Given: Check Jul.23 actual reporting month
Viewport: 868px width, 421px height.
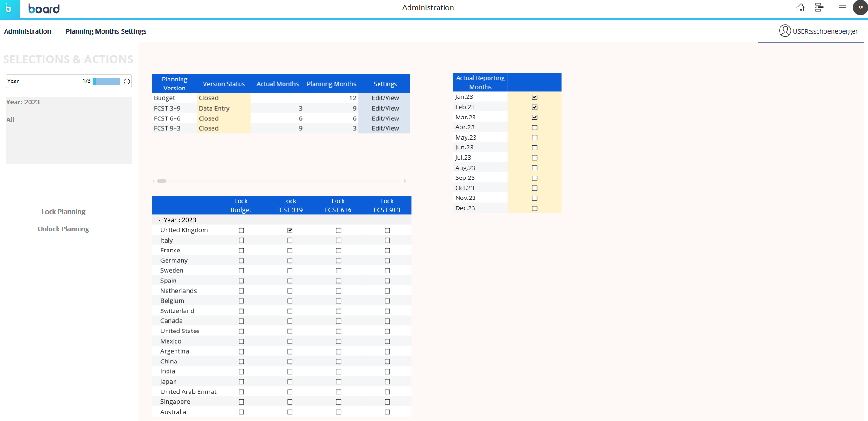Looking at the screenshot, I should click(534, 158).
